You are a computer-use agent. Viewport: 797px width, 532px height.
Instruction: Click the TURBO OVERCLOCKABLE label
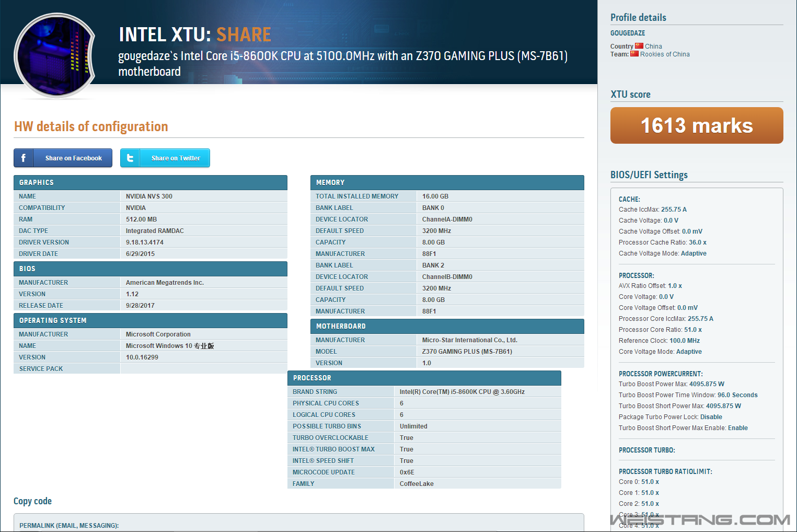point(330,438)
